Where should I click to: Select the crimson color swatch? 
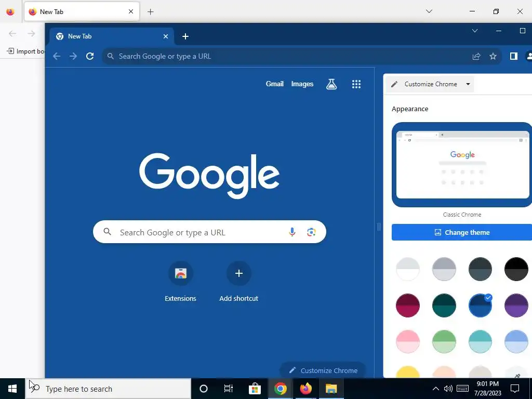click(x=408, y=305)
